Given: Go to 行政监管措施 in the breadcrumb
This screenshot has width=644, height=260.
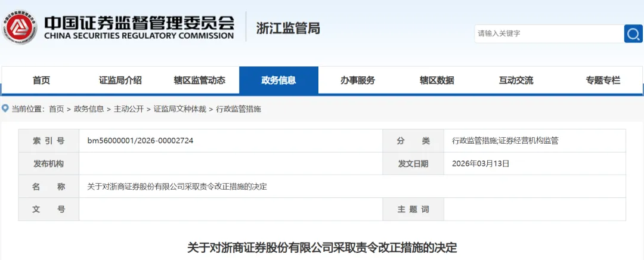Looking at the screenshot, I should coord(239,109).
